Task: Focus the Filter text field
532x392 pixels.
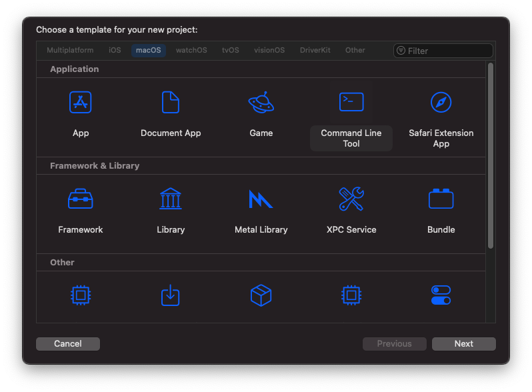Action: click(443, 51)
